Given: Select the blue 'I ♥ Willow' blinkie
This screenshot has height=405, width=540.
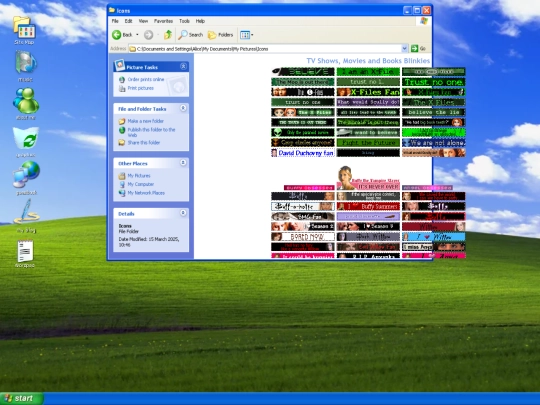Looking at the screenshot, I should pyautogui.click(x=434, y=237).
